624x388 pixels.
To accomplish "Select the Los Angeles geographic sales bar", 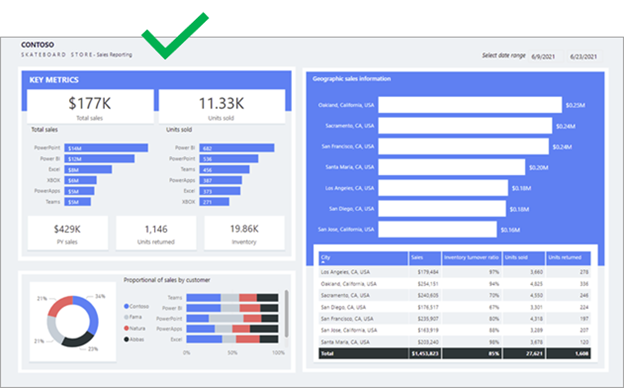I will 443,188.
